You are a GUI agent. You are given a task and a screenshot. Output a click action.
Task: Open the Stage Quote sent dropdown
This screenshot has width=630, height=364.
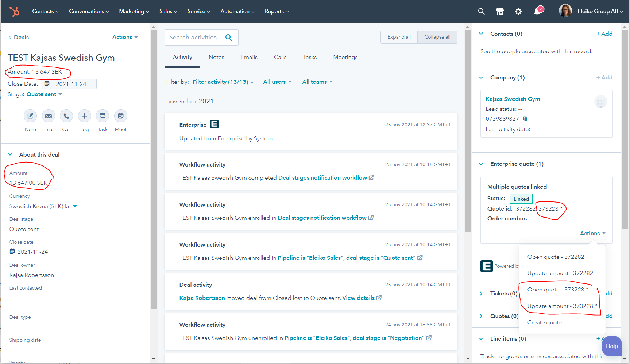pyautogui.click(x=44, y=94)
